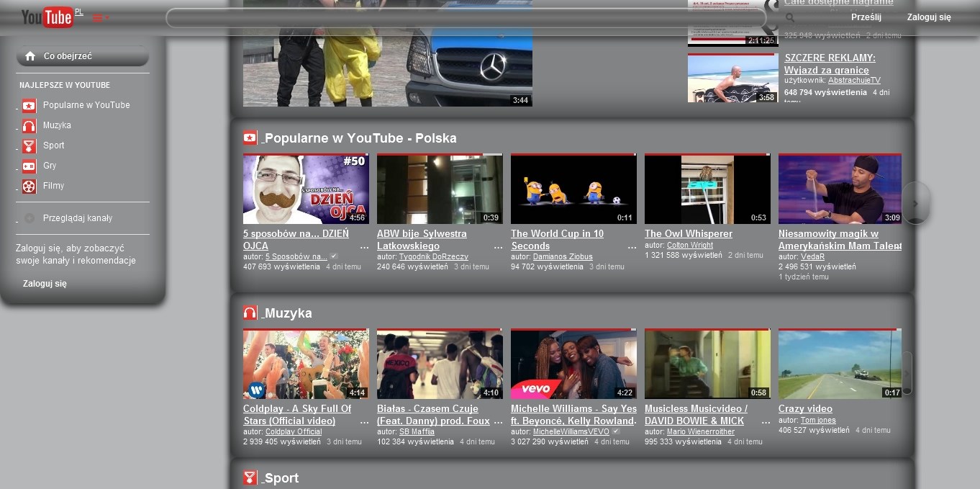Open options dots for ABW bije Sylwestra Latkowskiego
The height and width of the screenshot is (489, 980).
pyautogui.click(x=498, y=246)
